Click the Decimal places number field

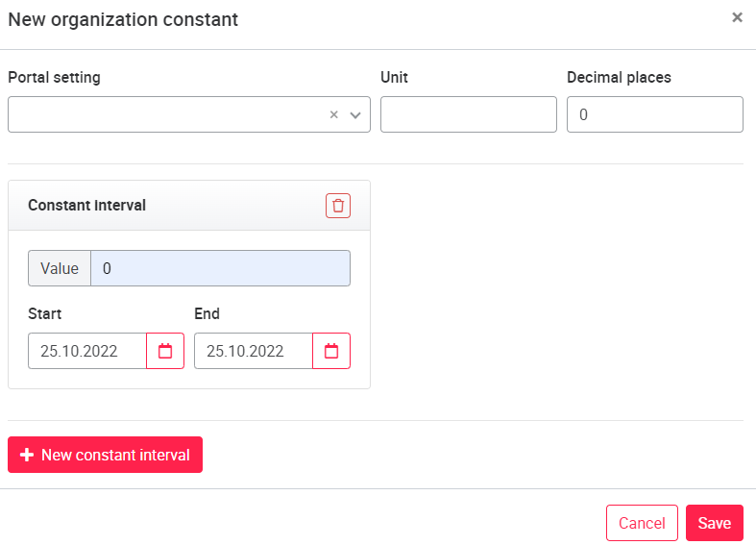click(x=654, y=114)
